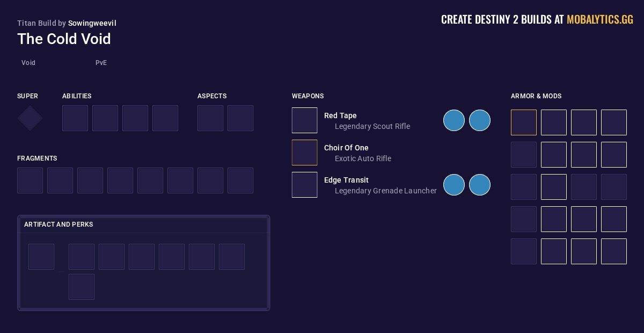Select the diamond-shaped Super slot

pos(30,118)
